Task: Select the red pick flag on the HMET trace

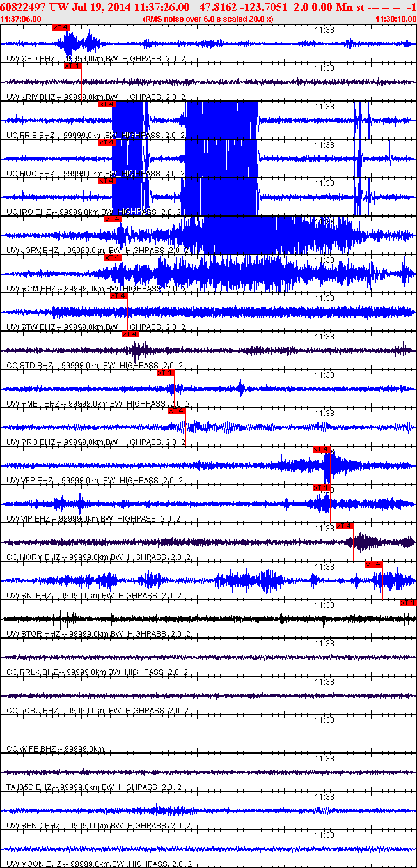Action: click(165, 373)
